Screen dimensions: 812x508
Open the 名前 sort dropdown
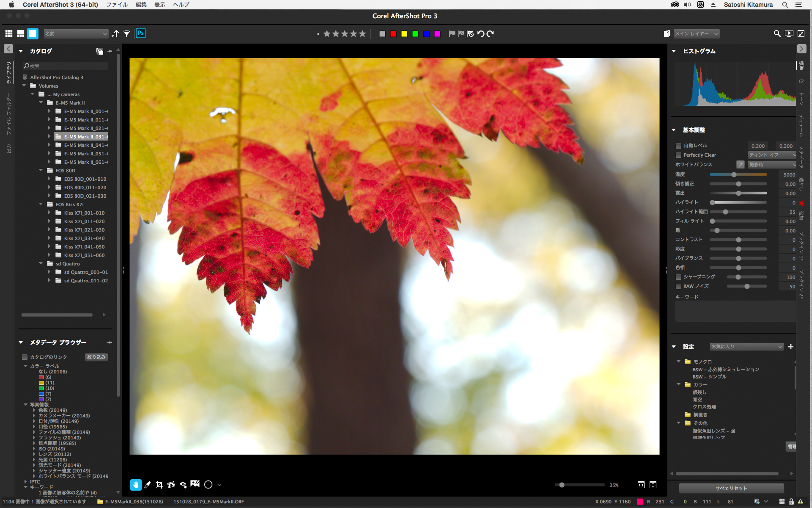(76, 34)
